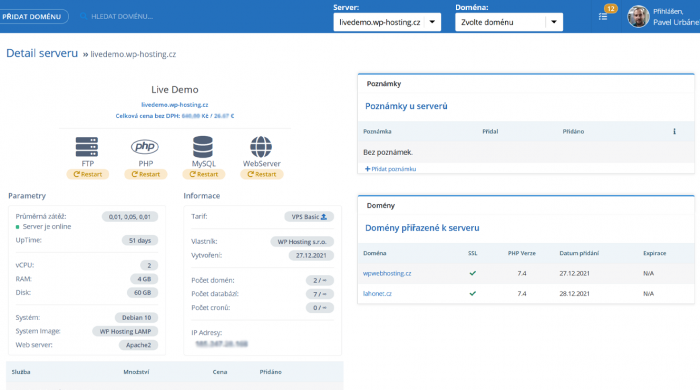The image size is (700, 390).
Task: Click the PHP logo icon
Action: [x=145, y=146]
